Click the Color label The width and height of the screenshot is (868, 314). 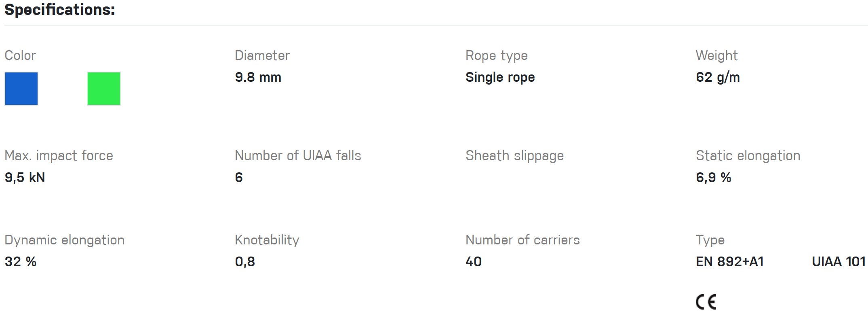coord(20,55)
